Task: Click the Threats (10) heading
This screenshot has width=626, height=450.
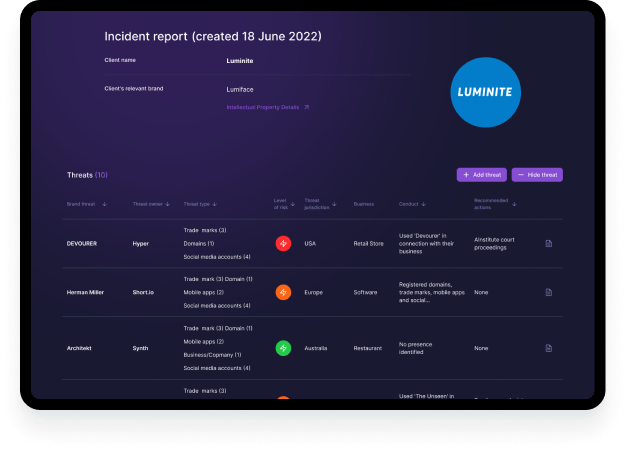Action: pyautogui.click(x=87, y=175)
